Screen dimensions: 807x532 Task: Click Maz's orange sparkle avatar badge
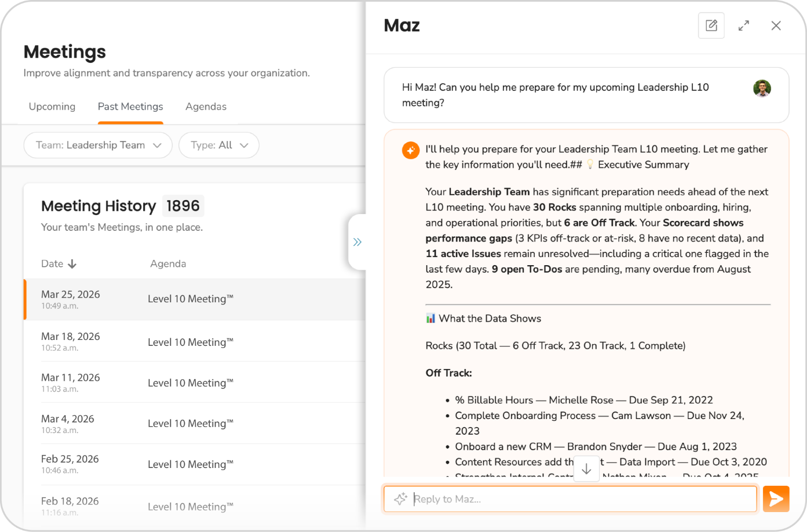click(410, 150)
